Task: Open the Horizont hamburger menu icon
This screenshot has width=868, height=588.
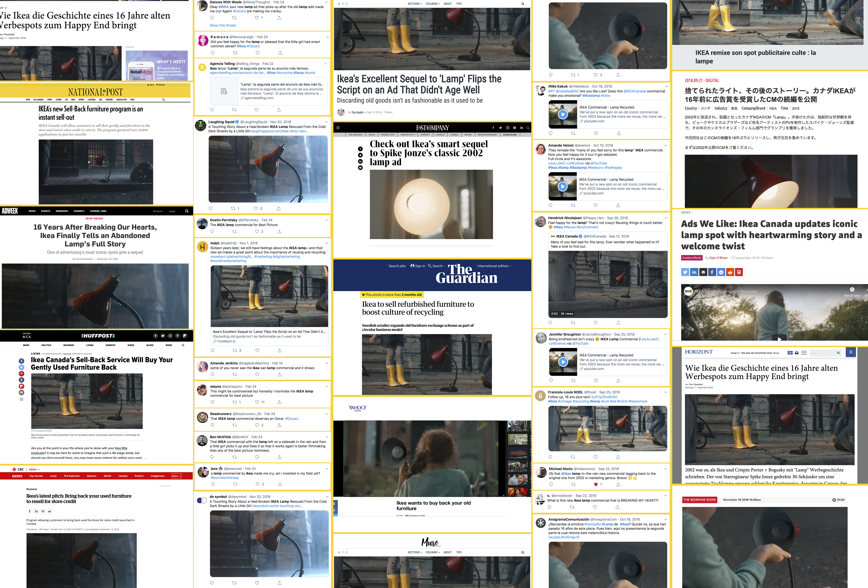Action: [804, 353]
